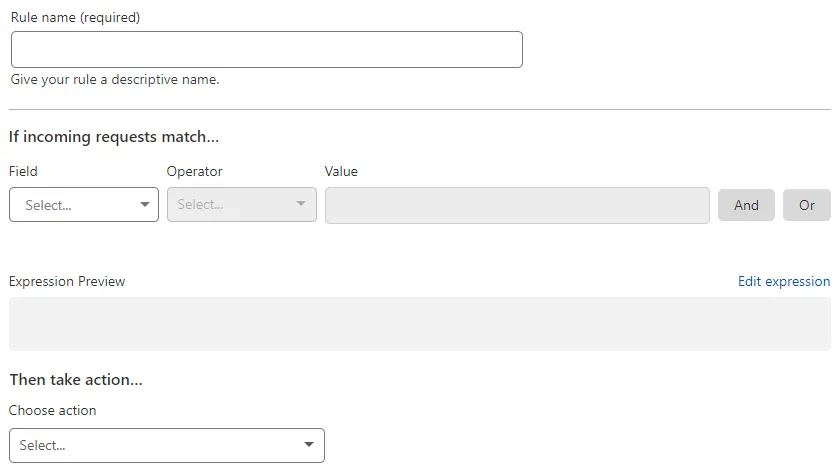The image size is (839, 473).
Task: Click the Operator dropdown caret arrow
Action: coord(302,205)
